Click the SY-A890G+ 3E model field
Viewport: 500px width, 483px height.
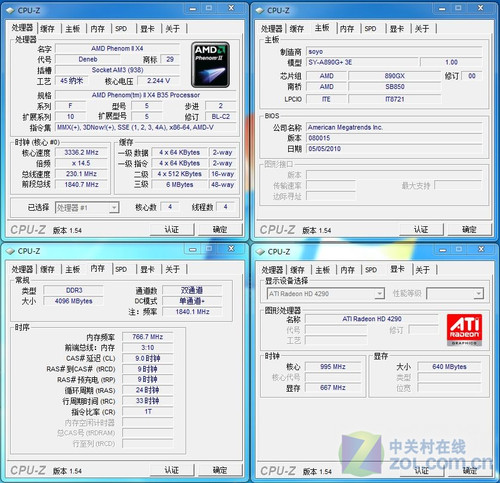[x=362, y=62]
